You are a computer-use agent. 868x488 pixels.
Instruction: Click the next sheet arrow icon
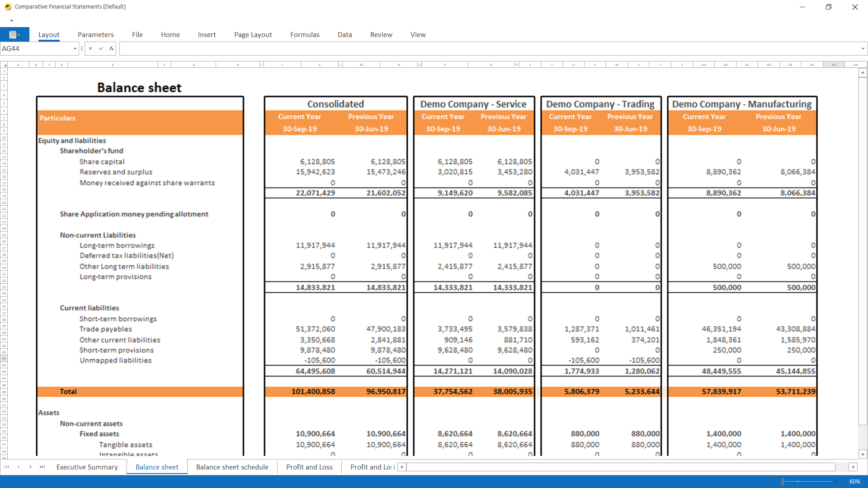30,467
